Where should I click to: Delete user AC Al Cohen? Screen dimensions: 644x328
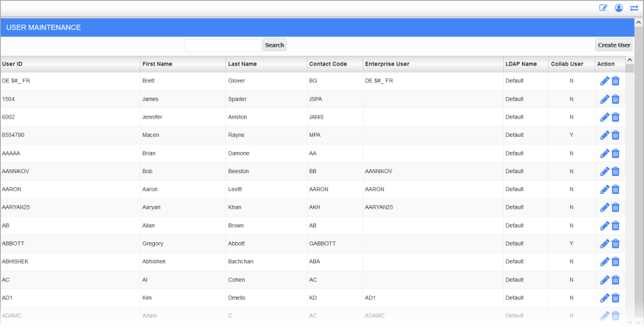(615, 280)
